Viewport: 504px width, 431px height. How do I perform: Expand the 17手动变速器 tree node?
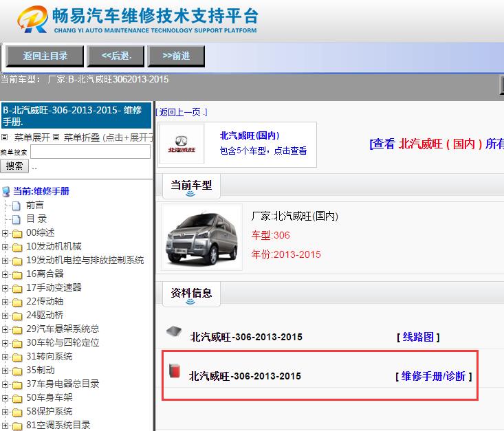(5, 288)
